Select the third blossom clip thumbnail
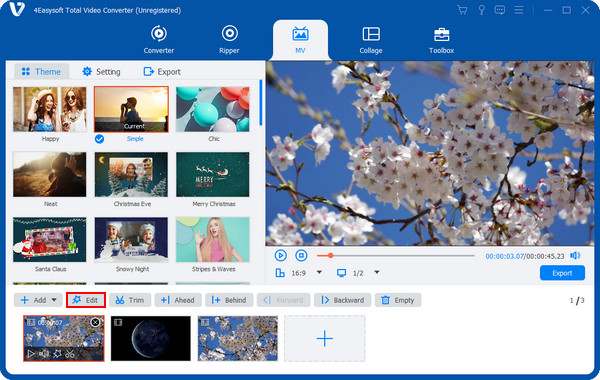600x380 pixels. pyautogui.click(x=238, y=338)
